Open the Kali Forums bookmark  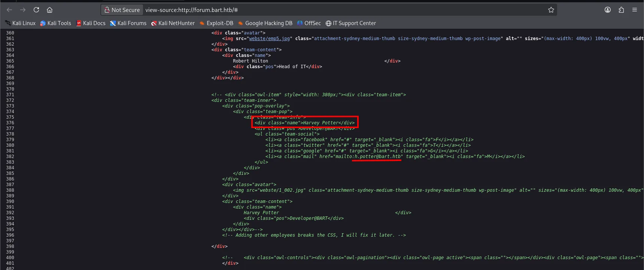(x=128, y=23)
